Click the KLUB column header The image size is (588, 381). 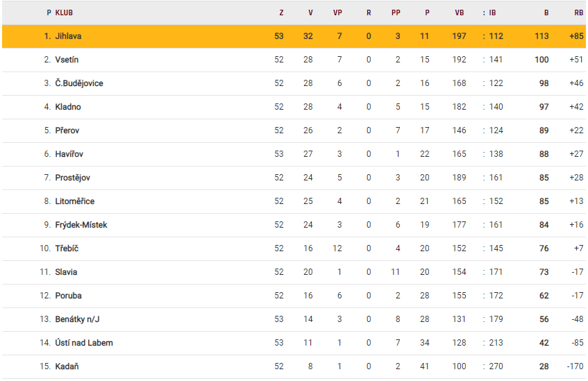tap(64, 12)
